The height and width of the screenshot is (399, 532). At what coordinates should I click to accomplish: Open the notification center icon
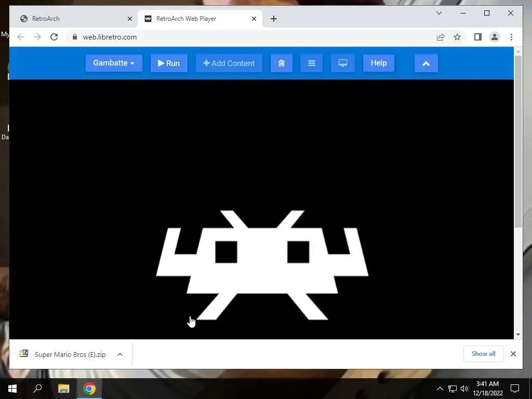point(515,389)
